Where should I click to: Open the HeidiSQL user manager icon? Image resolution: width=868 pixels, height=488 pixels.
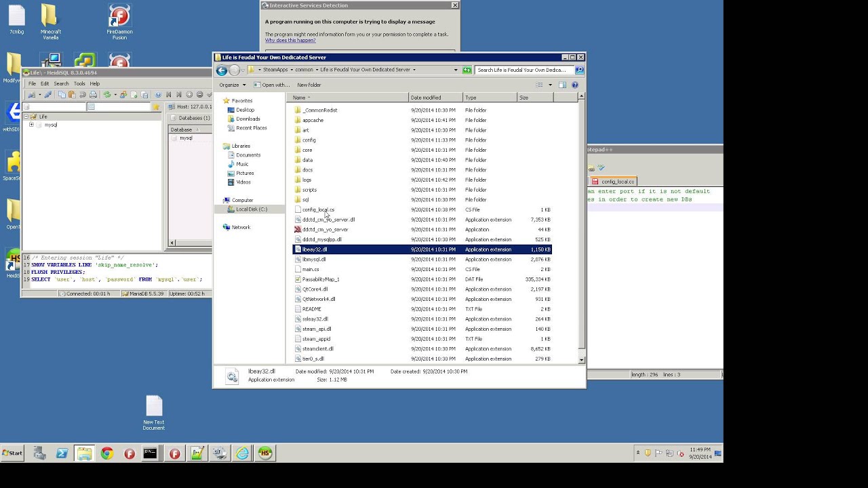click(x=123, y=95)
